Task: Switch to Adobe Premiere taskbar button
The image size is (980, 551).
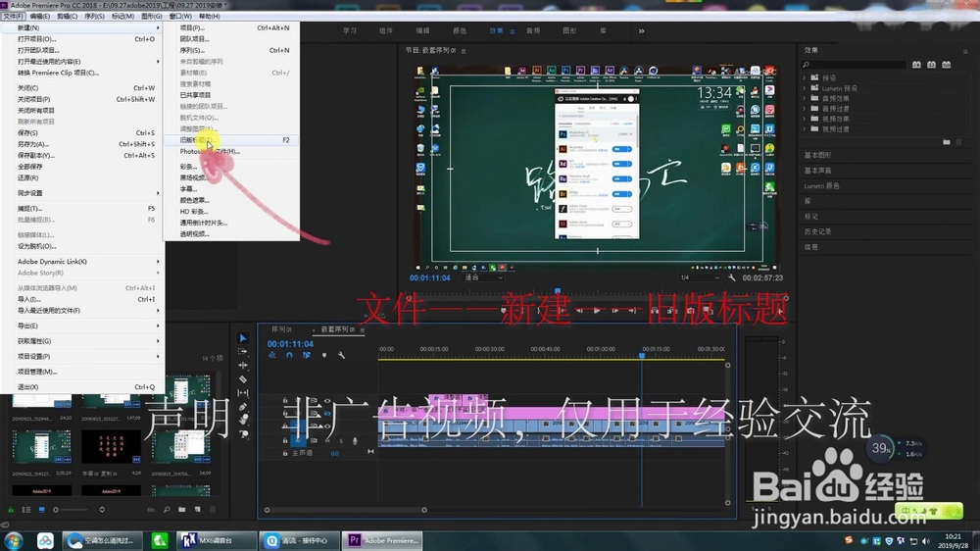Action: [382, 540]
